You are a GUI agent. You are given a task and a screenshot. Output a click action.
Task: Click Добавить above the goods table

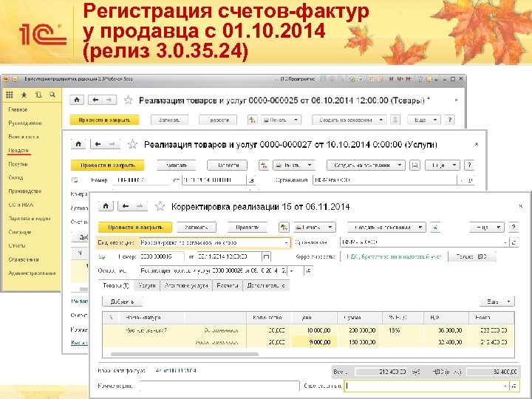(122, 301)
